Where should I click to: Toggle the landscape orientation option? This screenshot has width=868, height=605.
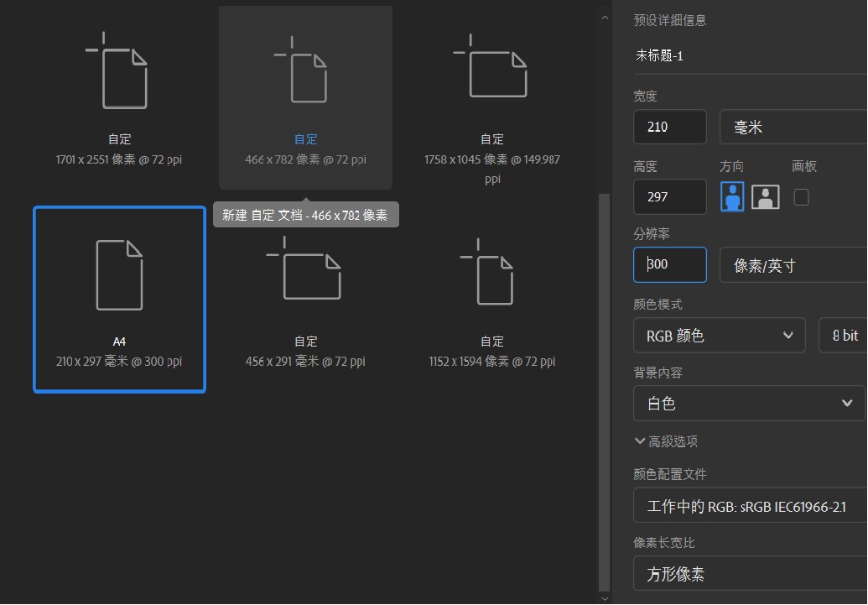pos(765,196)
